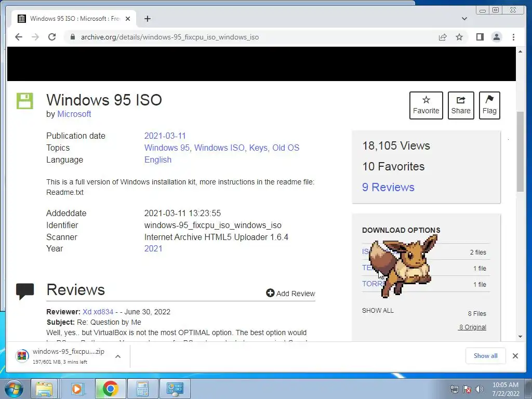Open the Chrome side panel icon
Screen dimensions: 532x399
[480, 37]
